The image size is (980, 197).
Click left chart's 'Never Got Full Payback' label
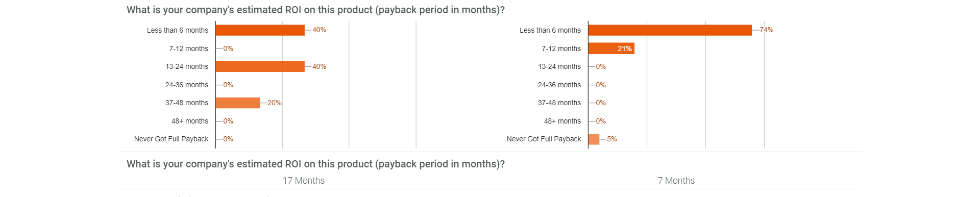(171, 139)
